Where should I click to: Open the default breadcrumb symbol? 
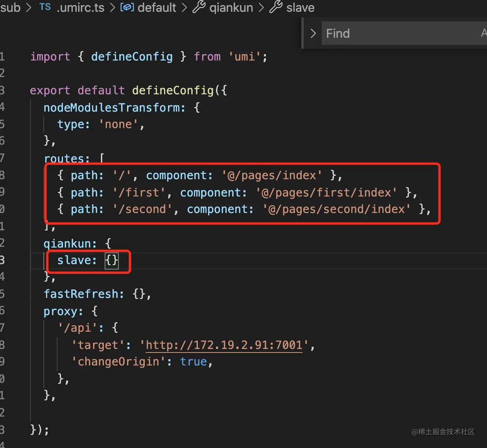[157, 7]
